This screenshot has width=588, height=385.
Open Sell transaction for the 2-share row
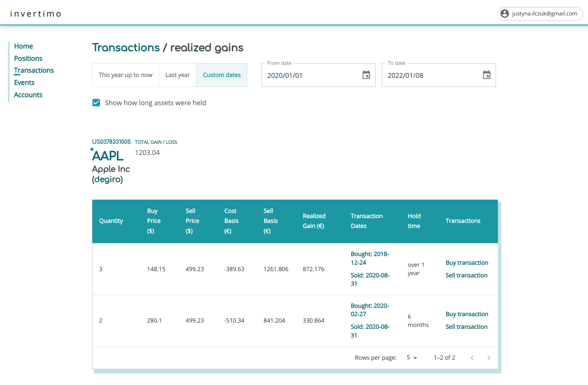coord(466,327)
